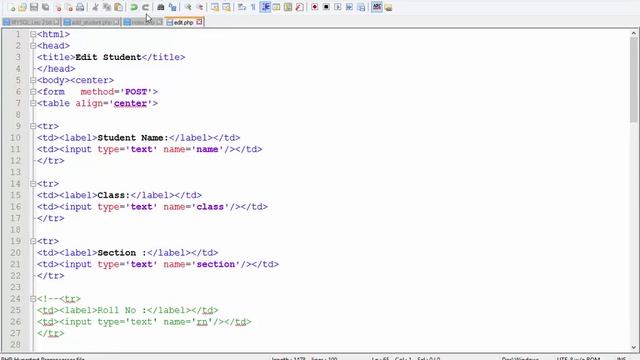The height and width of the screenshot is (360, 640).
Task: Open the Replace dialog icon
Action: click(x=172, y=7)
